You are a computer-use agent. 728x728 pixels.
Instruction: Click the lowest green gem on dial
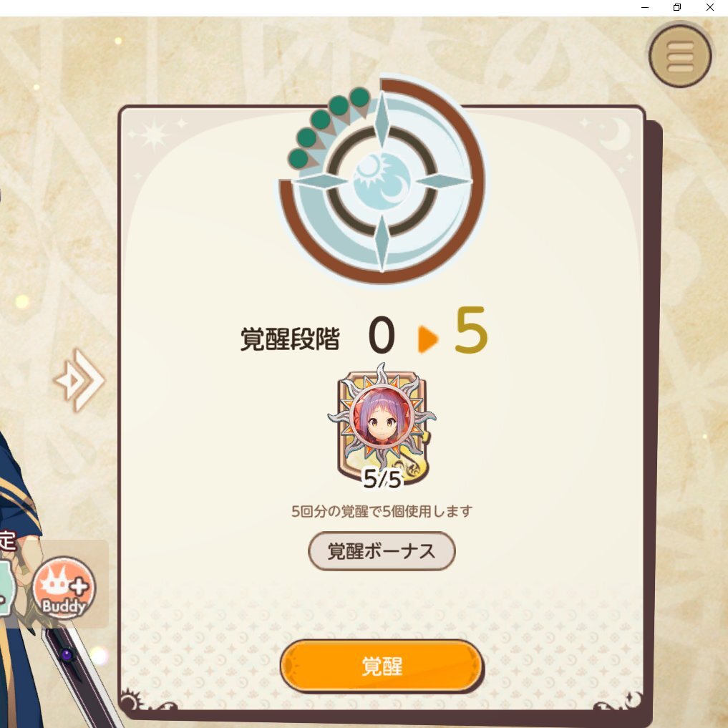299,158
